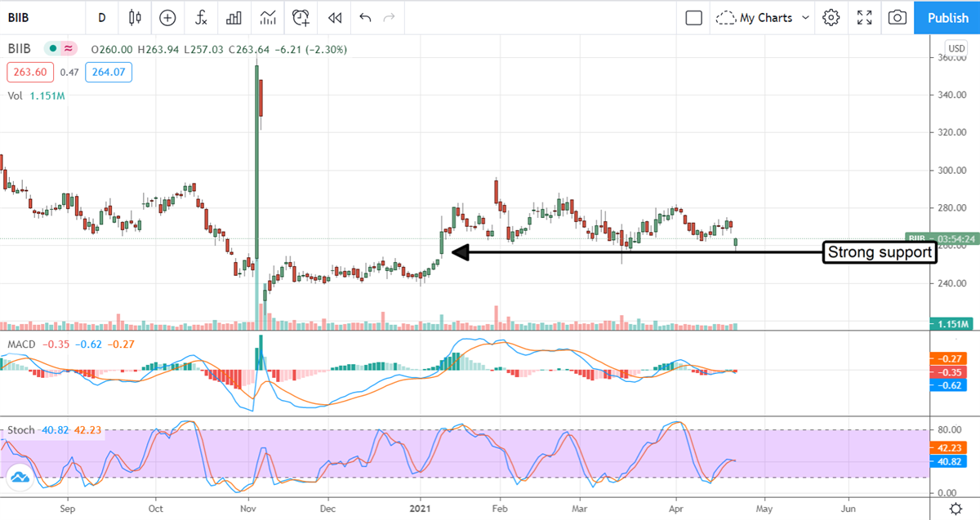Open the candlestick chart style selector
The height and width of the screenshot is (520, 980).
point(135,17)
